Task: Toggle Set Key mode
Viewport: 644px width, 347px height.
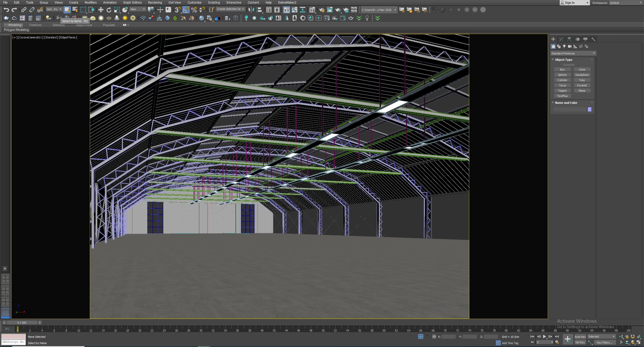Action: click(x=580, y=342)
